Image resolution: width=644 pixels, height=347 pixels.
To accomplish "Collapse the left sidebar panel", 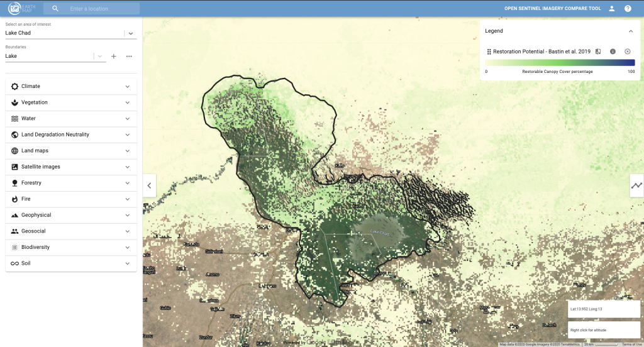I will point(149,185).
